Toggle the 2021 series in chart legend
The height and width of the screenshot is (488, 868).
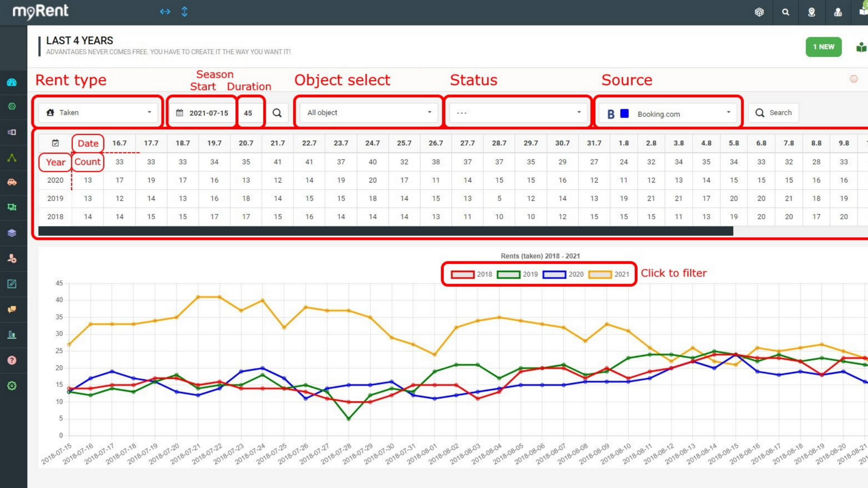click(x=600, y=274)
